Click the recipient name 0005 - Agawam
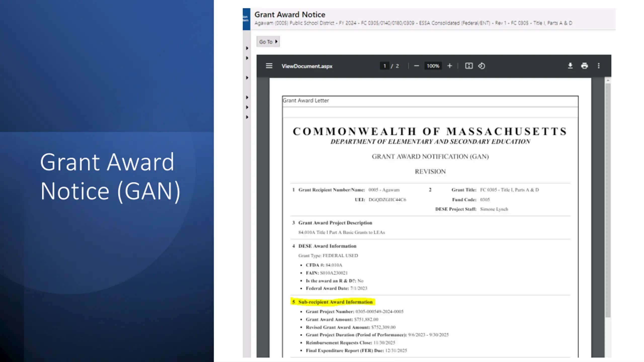The image size is (644, 362). tap(384, 190)
